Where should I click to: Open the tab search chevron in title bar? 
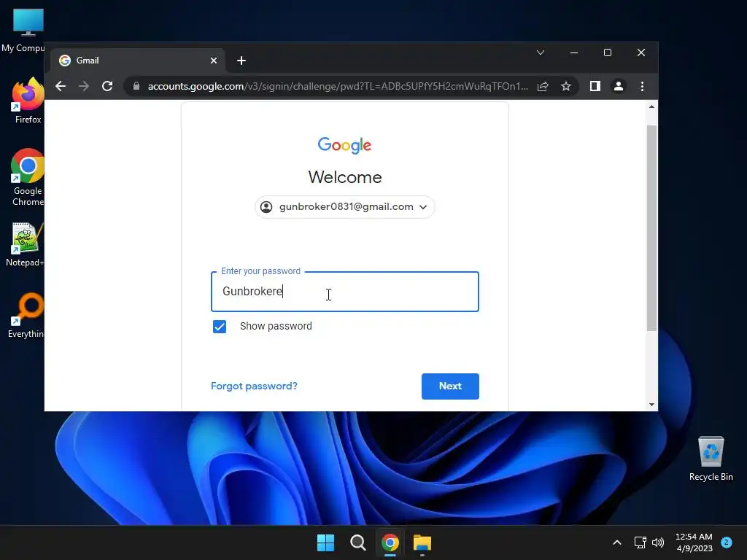(x=541, y=52)
